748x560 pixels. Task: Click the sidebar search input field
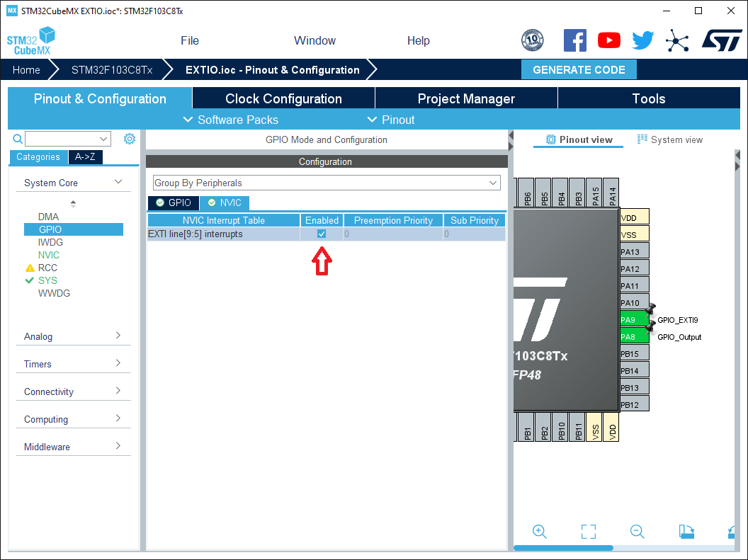pos(62,139)
